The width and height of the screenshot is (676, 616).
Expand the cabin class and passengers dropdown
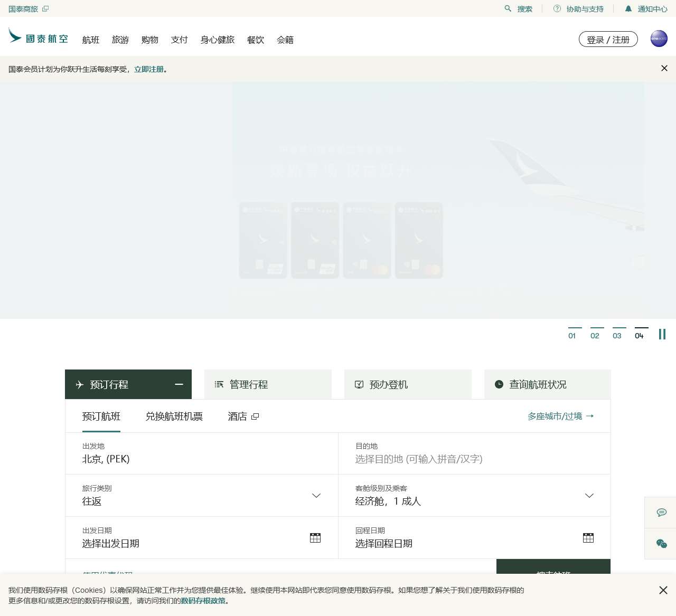point(589,496)
